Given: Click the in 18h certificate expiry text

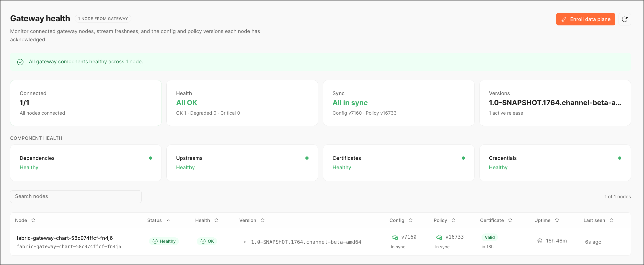Looking at the screenshot, I should click(487, 247).
